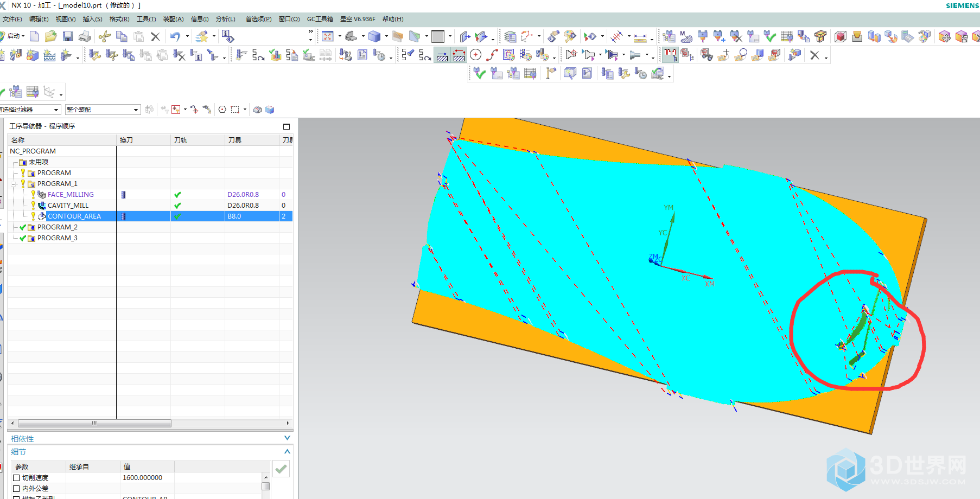Image resolution: width=980 pixels, height=499 pixels.
Task: Toggle the red-bordered selection filter button
Action: [176, 110]
